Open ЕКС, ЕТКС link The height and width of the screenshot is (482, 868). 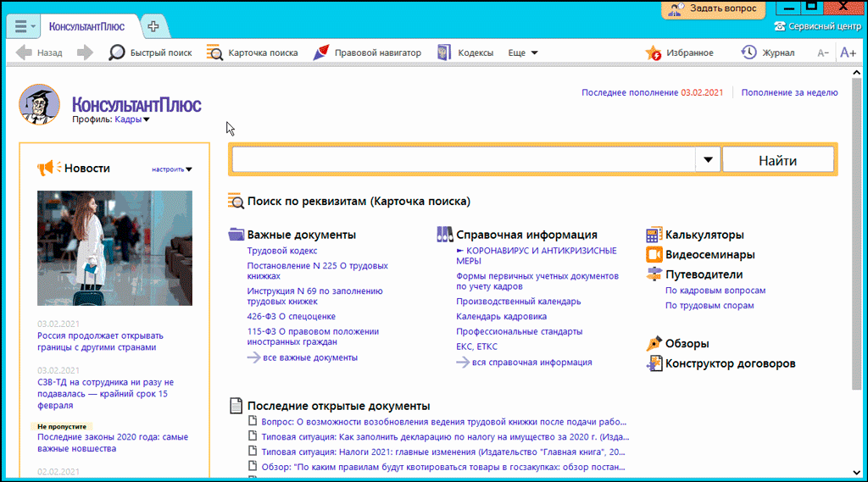pos(476,346)
